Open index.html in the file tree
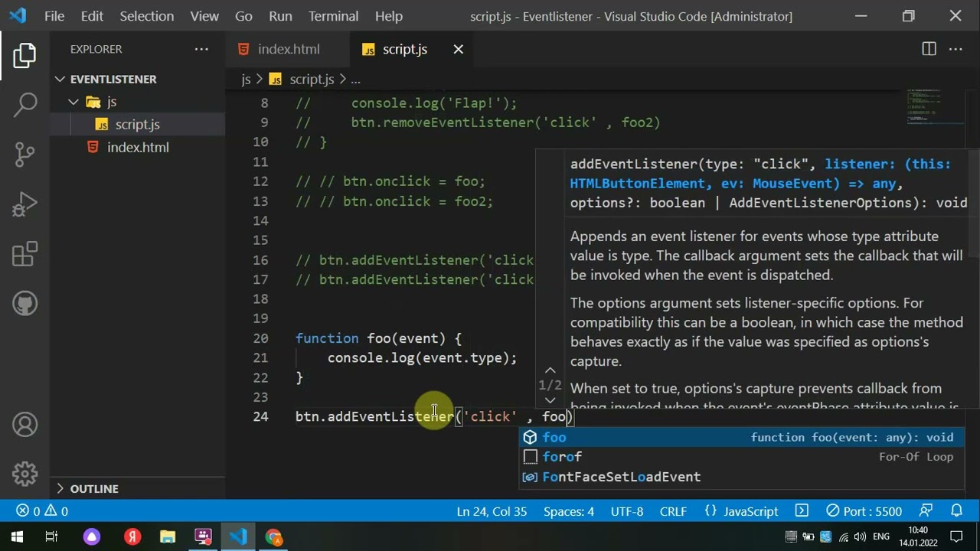Screen dimensions: 980x551 point(138,147)
